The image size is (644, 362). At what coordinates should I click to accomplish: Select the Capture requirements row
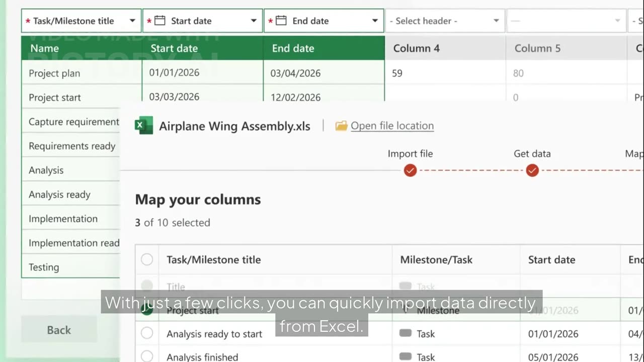click(71, 122)
